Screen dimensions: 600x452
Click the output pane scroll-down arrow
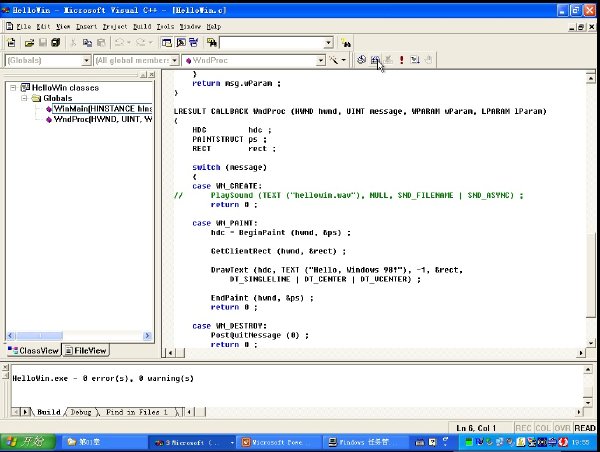pyautogui.click(x=588, y=403)
